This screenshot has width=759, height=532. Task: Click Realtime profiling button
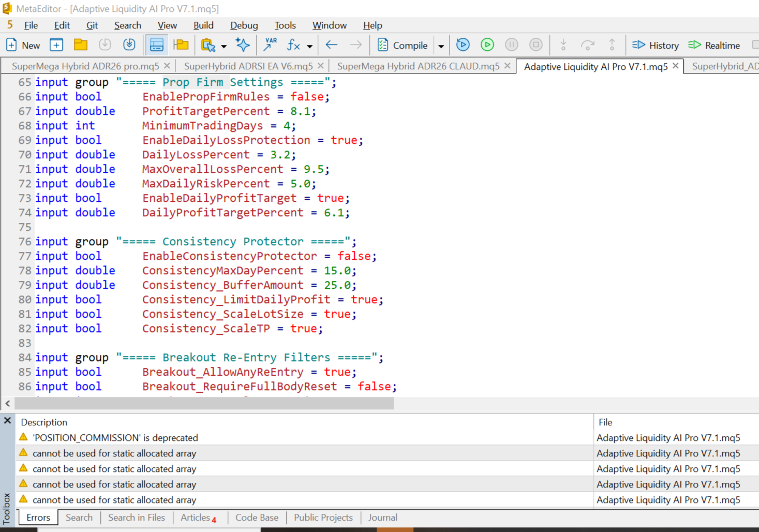(714, 45)
